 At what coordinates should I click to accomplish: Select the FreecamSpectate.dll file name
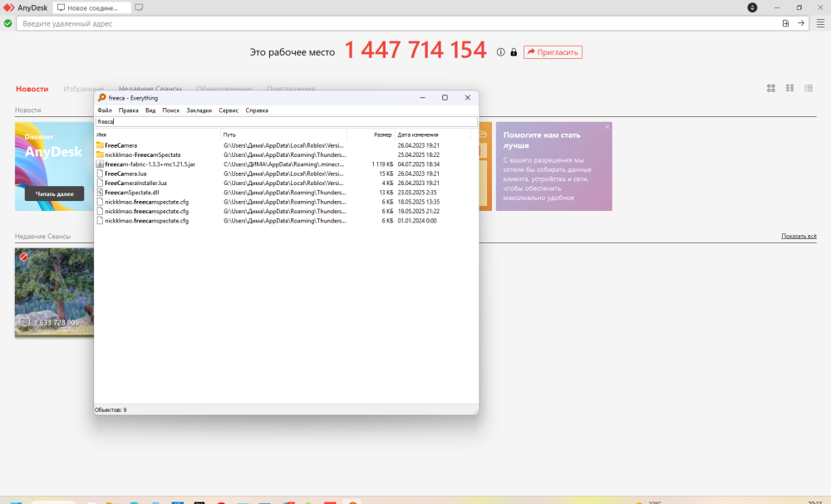(132, 193)
